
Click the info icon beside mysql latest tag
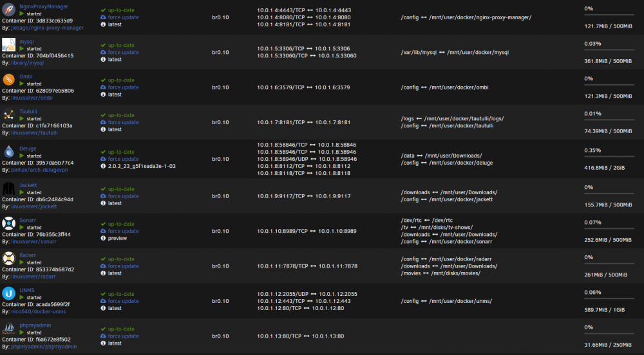click(103, 59)
